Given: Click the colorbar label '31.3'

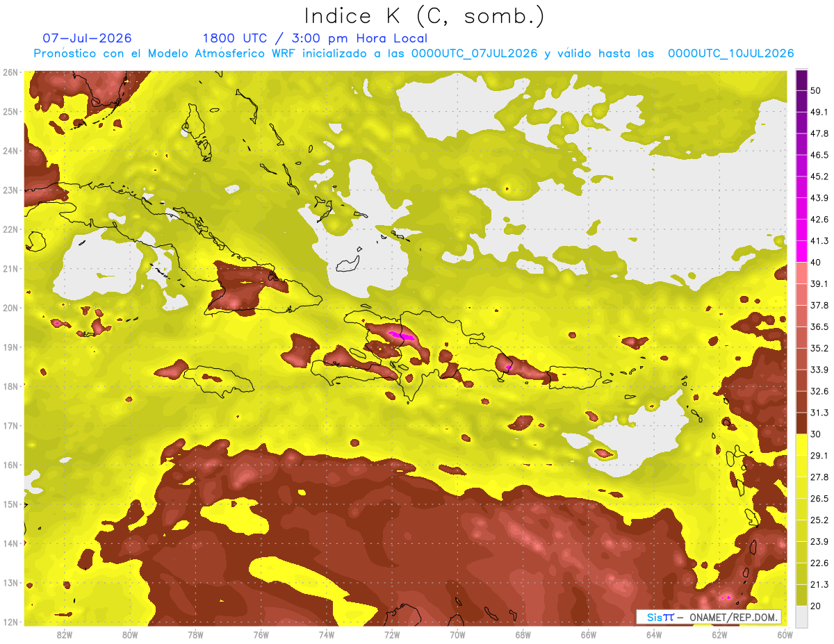Looking at the screenshot, I should 819,413.
